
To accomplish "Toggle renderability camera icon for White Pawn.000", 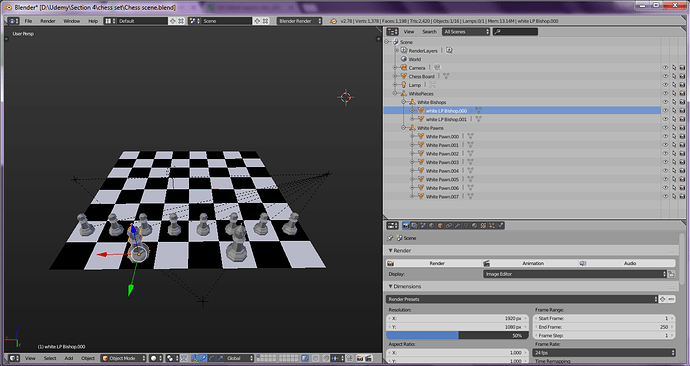I will 682,136.
